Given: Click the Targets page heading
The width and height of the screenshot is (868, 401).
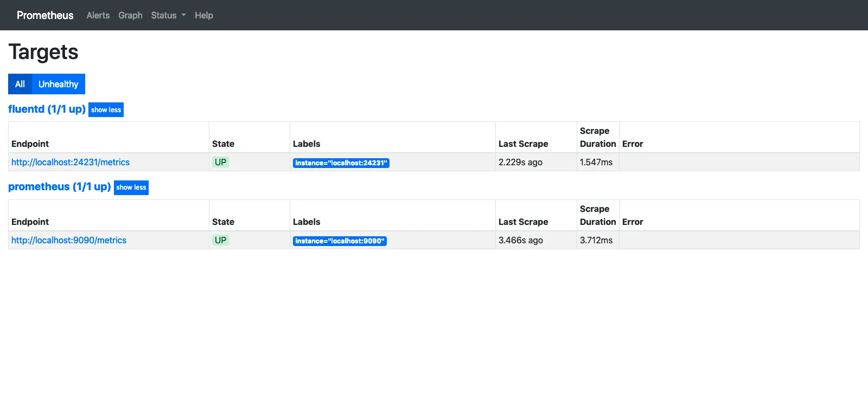Looking at the screenshot, I should point(43,52).
